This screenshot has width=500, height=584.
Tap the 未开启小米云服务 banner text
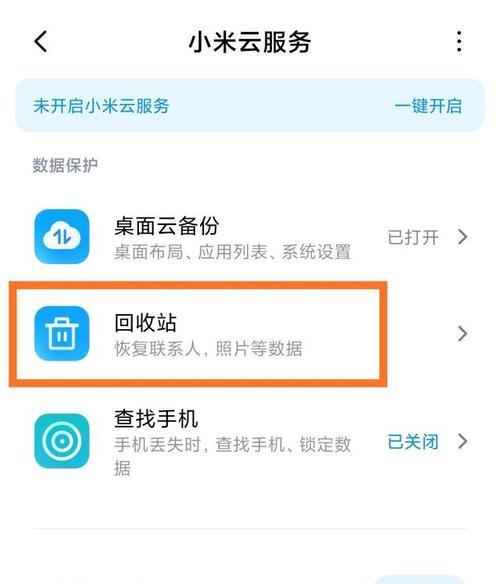101,106
